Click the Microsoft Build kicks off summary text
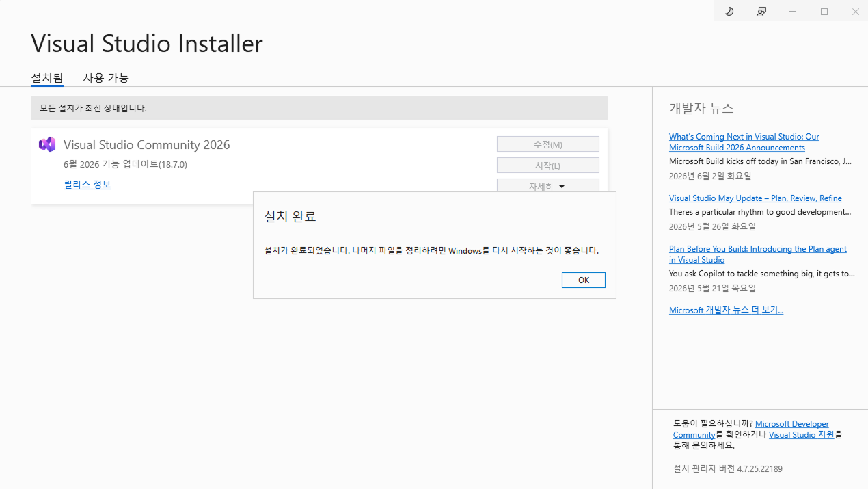 pyautogui.click(x=760, y=161)
